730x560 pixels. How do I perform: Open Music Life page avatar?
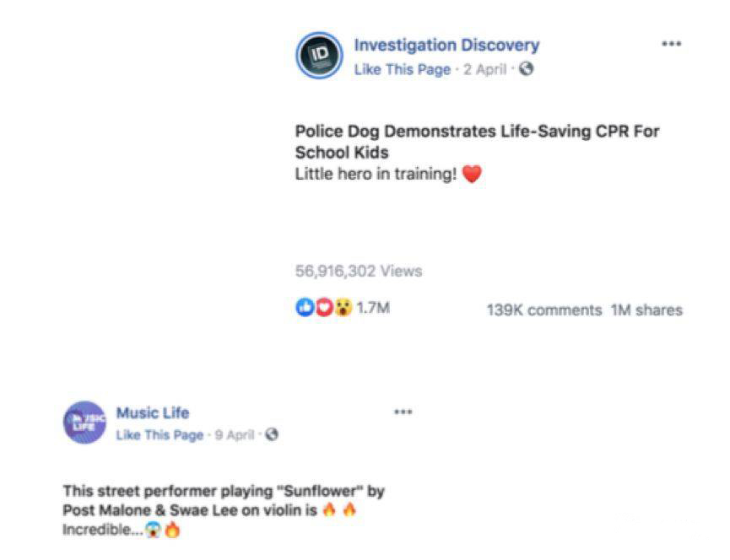(x=84, y=423)
